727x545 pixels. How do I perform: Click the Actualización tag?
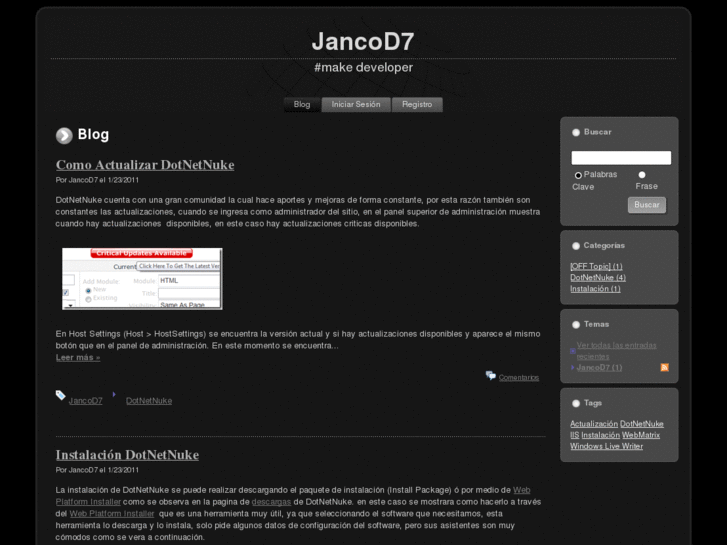tap(594, 424)
